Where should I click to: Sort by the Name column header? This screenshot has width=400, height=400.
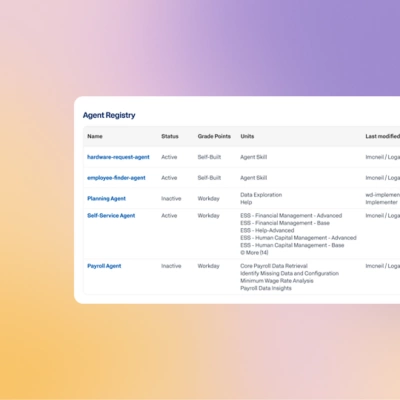(x=95, y=136)
